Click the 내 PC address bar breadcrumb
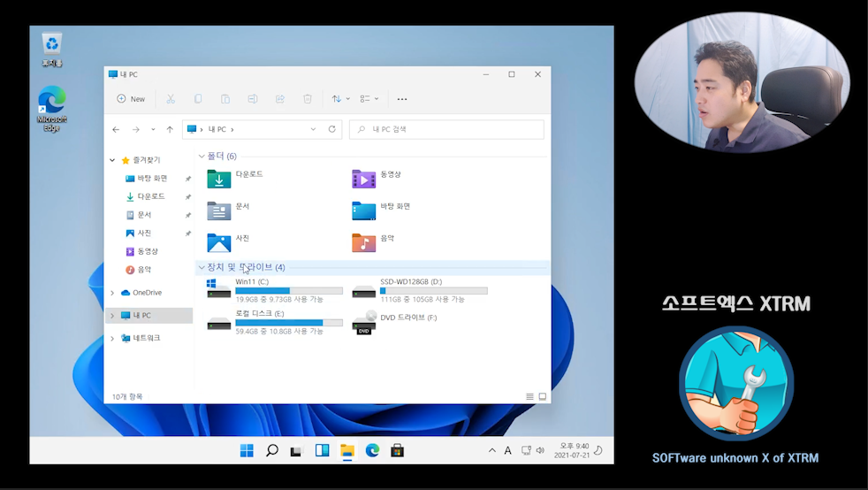The image size is (868, 490). [x=217, y=129]
